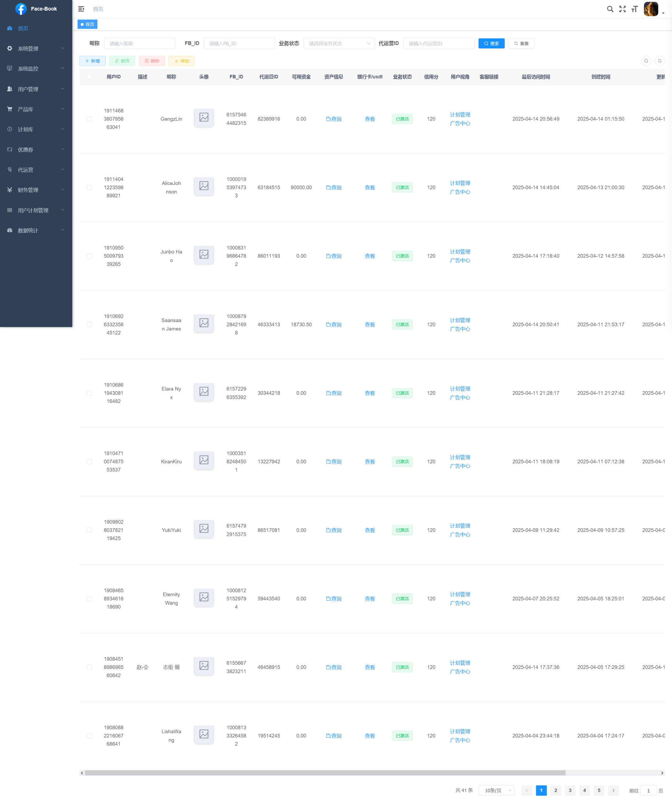The height and width of the screenshot is (801, 672).
Task: Click the blue 搜索 button
Action: tap(491, 43)
